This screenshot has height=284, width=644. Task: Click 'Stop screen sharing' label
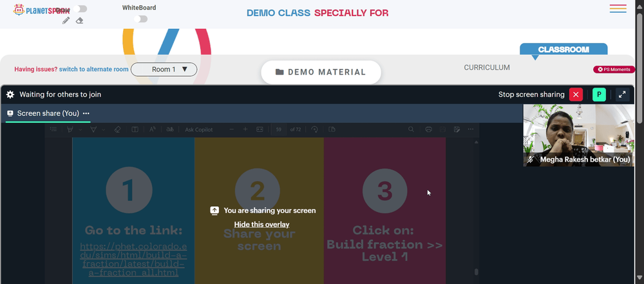[531, 95]
